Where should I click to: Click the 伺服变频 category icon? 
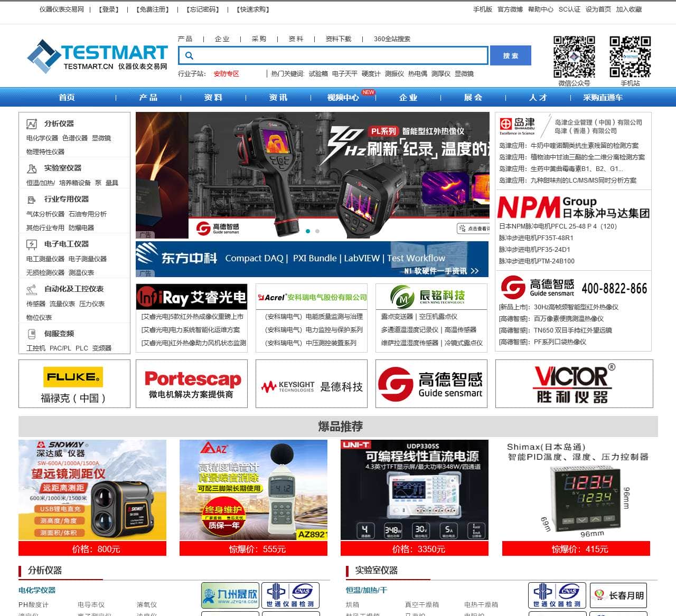(32, 334)
